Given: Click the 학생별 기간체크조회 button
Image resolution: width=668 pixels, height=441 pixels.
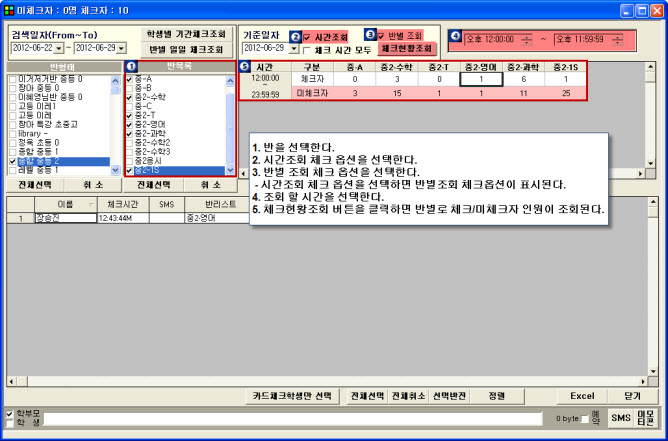Looking at the screenshot, I should [x=185, y=33].
